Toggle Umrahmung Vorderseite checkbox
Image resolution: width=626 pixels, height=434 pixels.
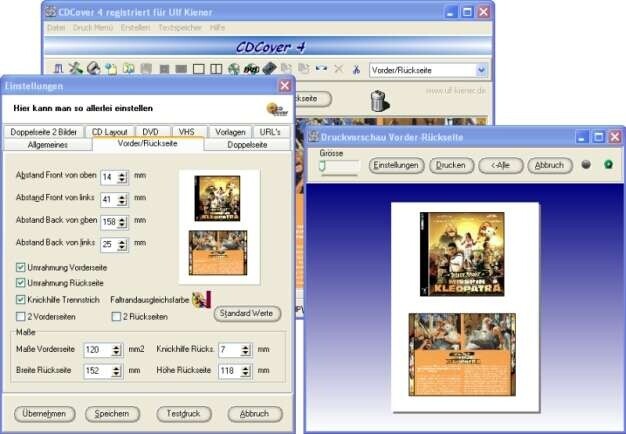20,268
